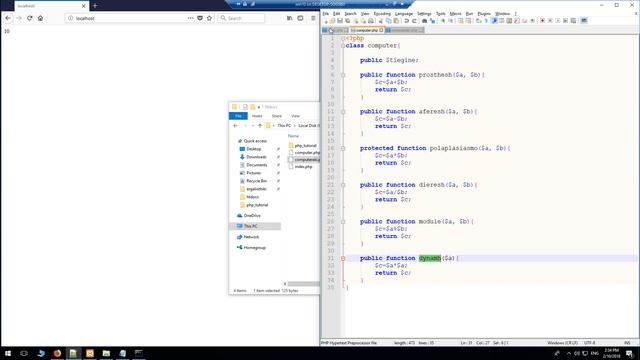640x360 pixels.
Task: Click Save icon in Notepad++ toolbar
Action: point(340,21)
